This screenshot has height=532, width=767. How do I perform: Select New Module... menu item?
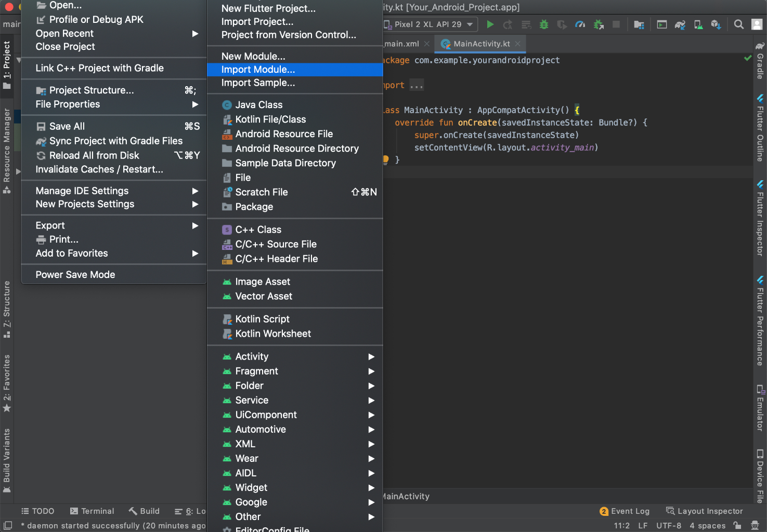(x=295, y=56)
